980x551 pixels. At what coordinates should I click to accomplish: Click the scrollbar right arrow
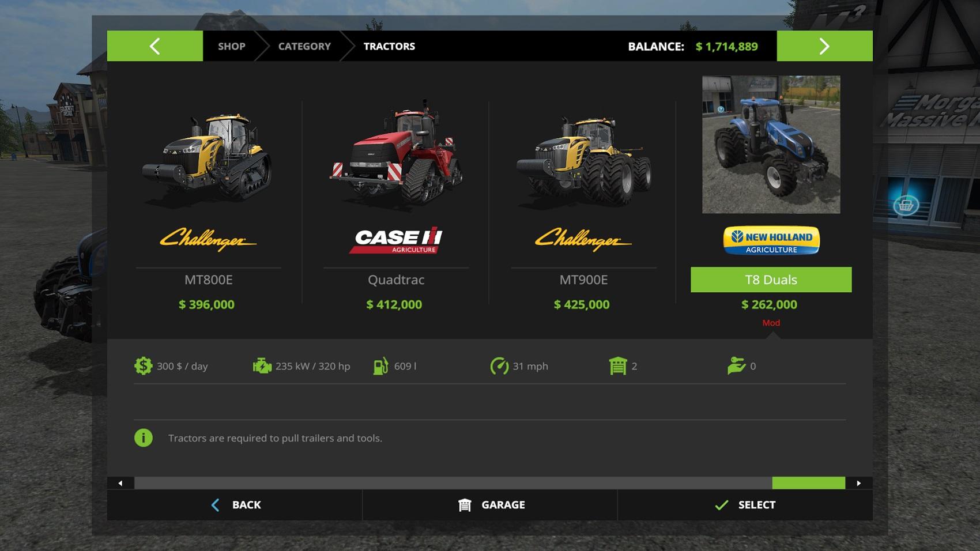[859, 483]
